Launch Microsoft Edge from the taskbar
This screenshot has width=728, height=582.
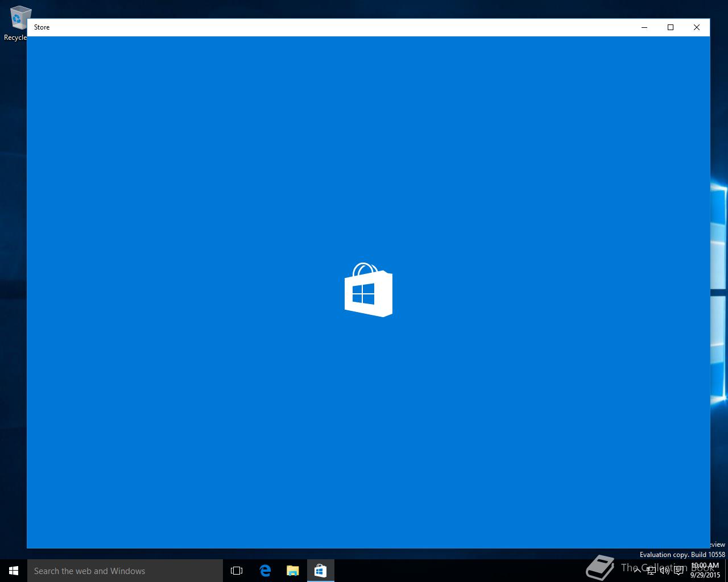(265, 571)
